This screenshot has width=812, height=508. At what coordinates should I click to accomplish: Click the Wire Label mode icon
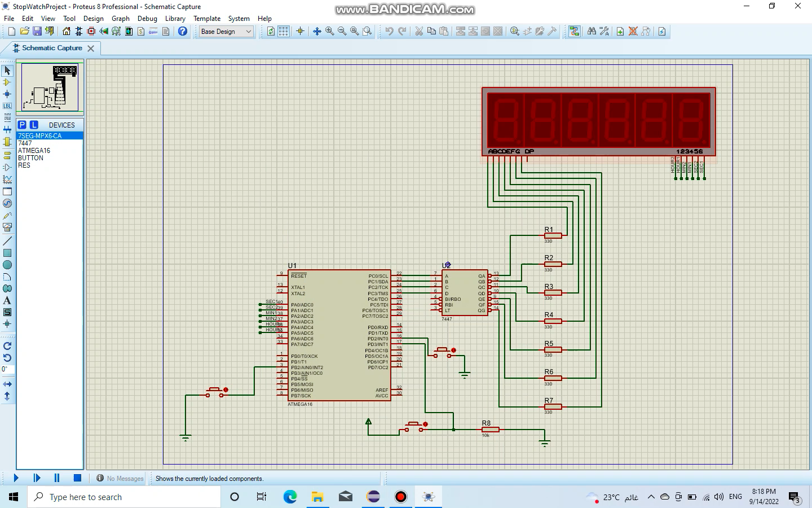pos(7,106)
